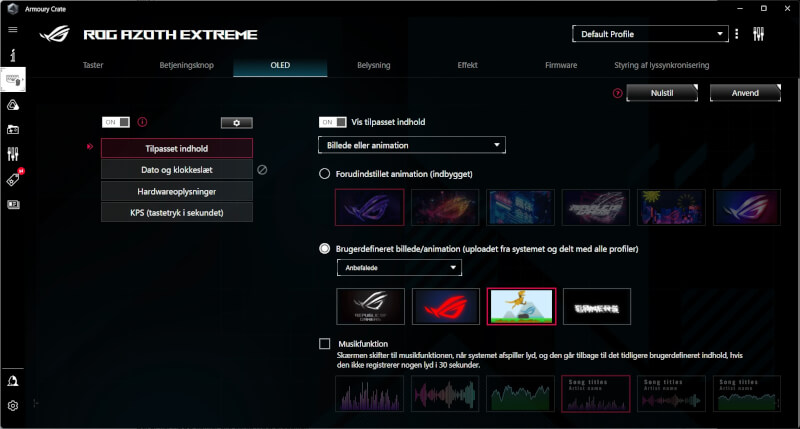Open the Firmware tab
This screenshot has height=429, width=800.
(x=561, y=65)
